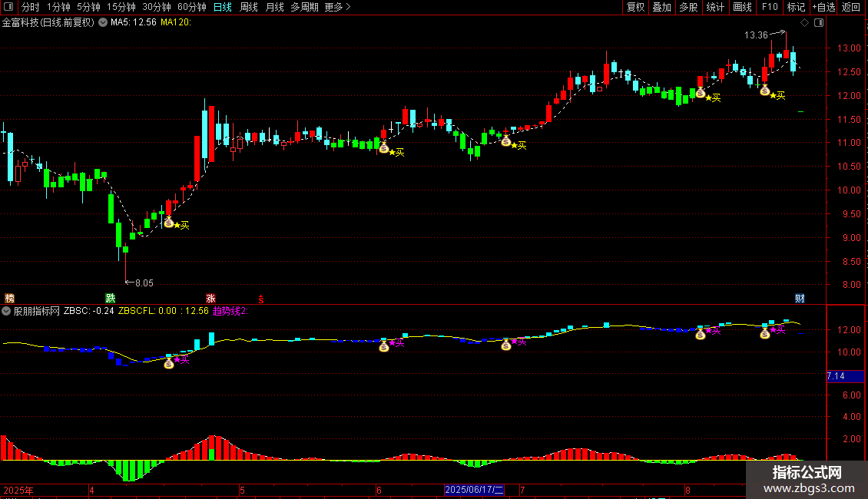Click June money-bag buy signal on price chart
This screenshot has width=868, height=499.
(383, 147)
